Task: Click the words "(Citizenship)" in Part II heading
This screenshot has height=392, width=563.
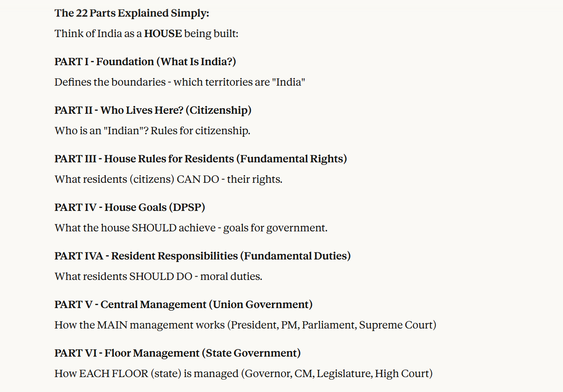Action: point(218,110)
